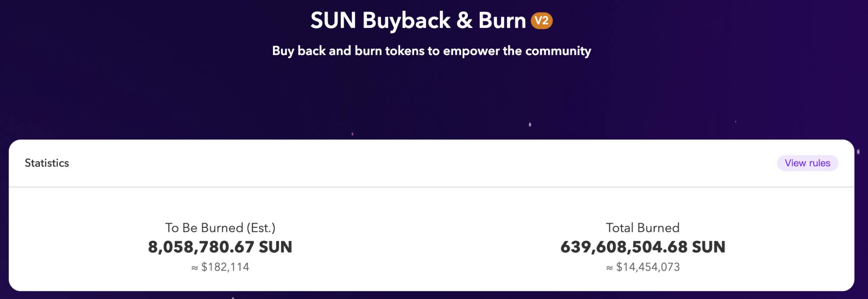Click the orange V2 circle next to title
Viewport: 868px width, 299px height.
click(542, 20)
